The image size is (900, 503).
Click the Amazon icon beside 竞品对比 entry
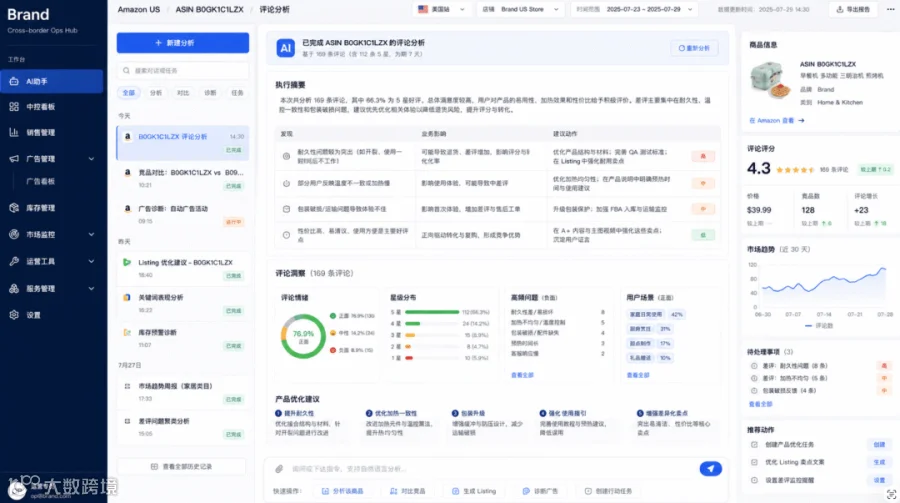pyautogui.click(x=127, y=173)
